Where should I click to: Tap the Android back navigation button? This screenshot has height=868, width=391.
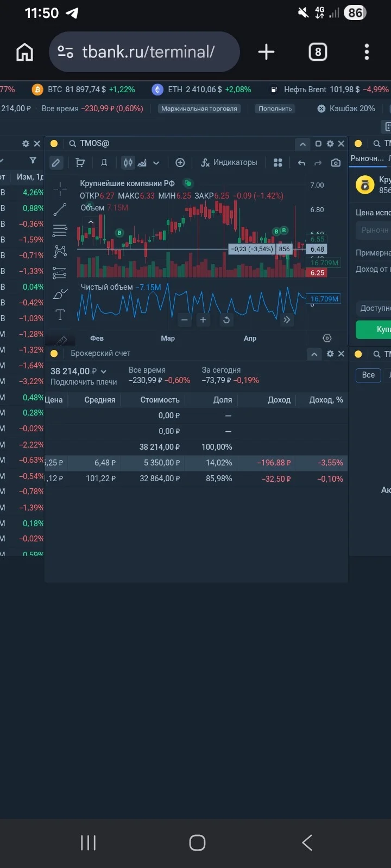(307, 843)
